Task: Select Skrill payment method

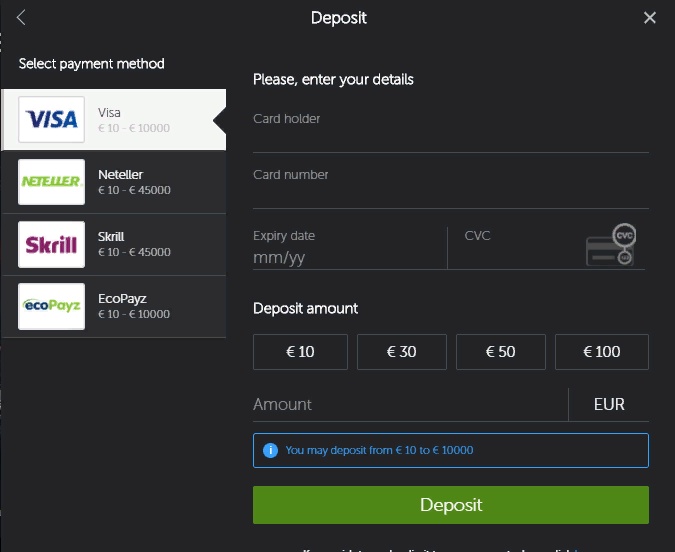Action: tap(114, 245)
